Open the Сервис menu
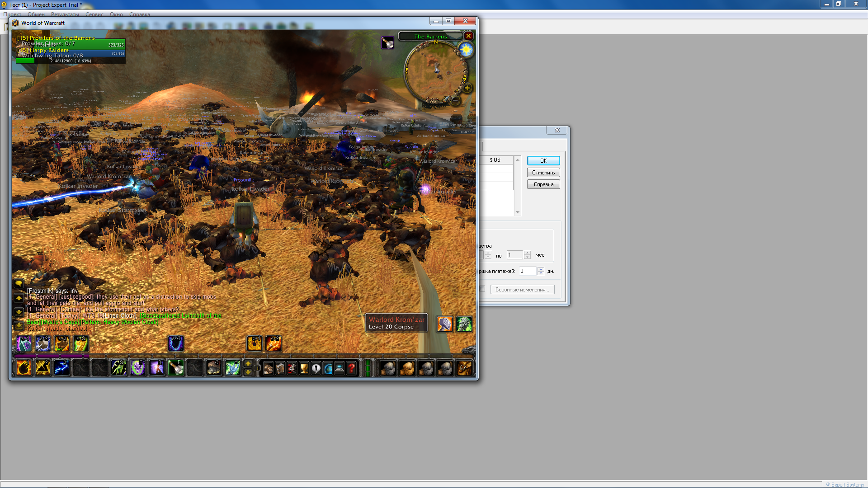 click(94, 14)
